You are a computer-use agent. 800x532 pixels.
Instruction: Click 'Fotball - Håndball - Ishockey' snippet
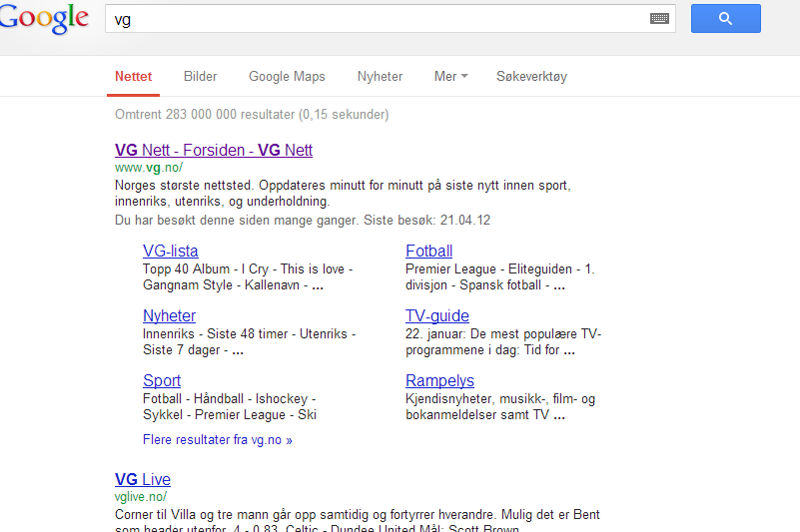pyautogui.click(x=225, y=398)
